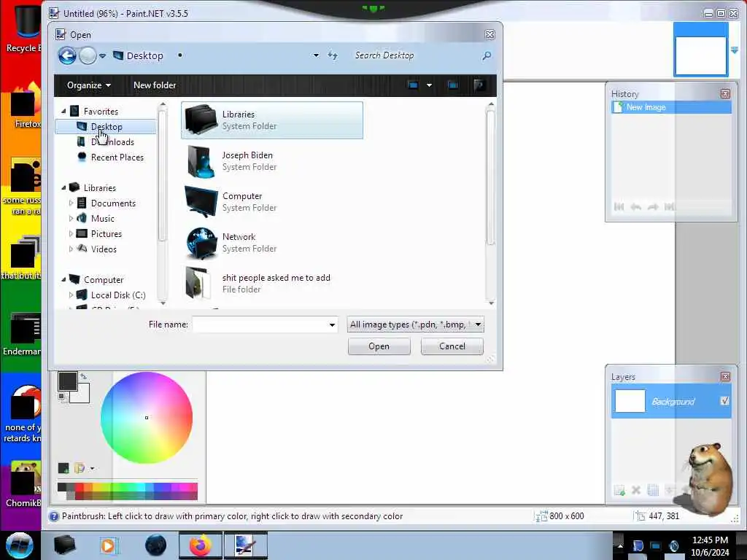Select Desktop under Favorites
747x560 pixels.
point(106,127)
